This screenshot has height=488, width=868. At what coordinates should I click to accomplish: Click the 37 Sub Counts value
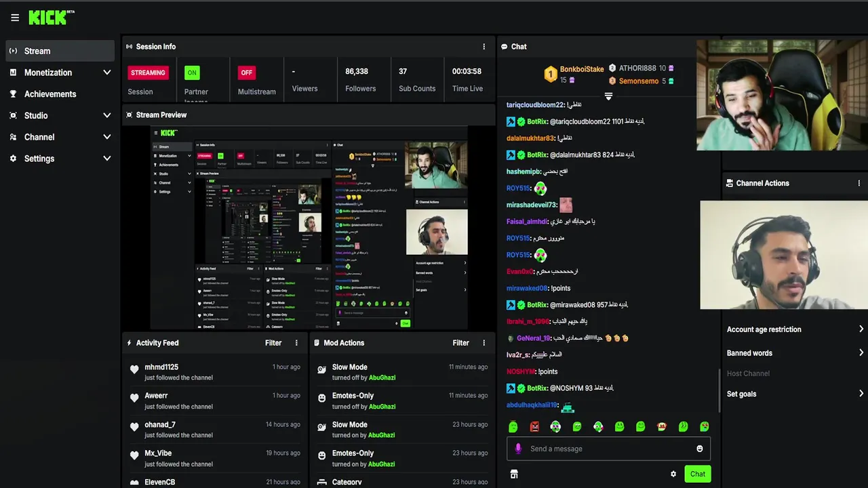pos(403,71)
